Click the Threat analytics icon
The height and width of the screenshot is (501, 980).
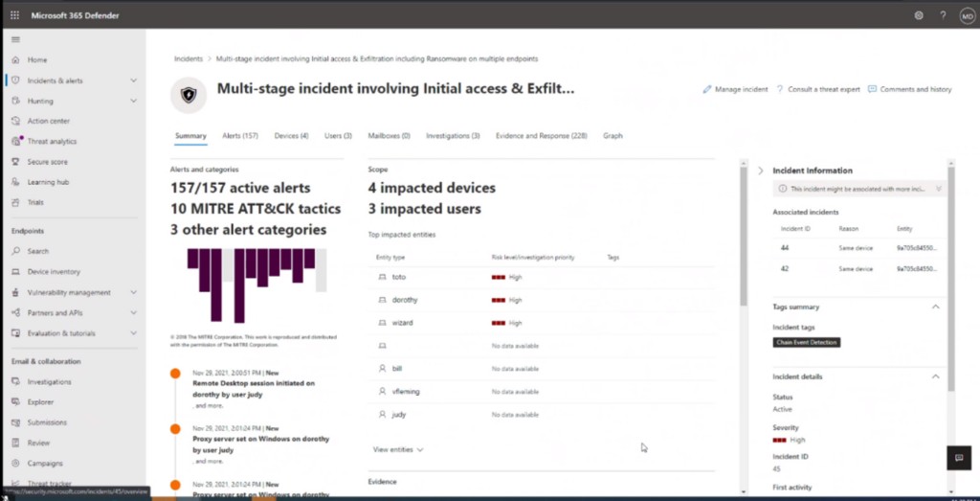click(15, 142)
